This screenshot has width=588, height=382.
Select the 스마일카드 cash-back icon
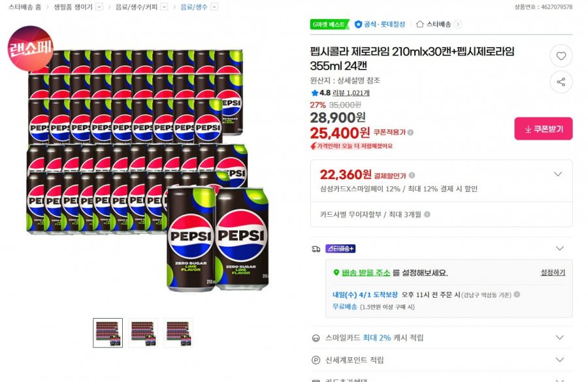pyautogui.click(x=315, y=337)
